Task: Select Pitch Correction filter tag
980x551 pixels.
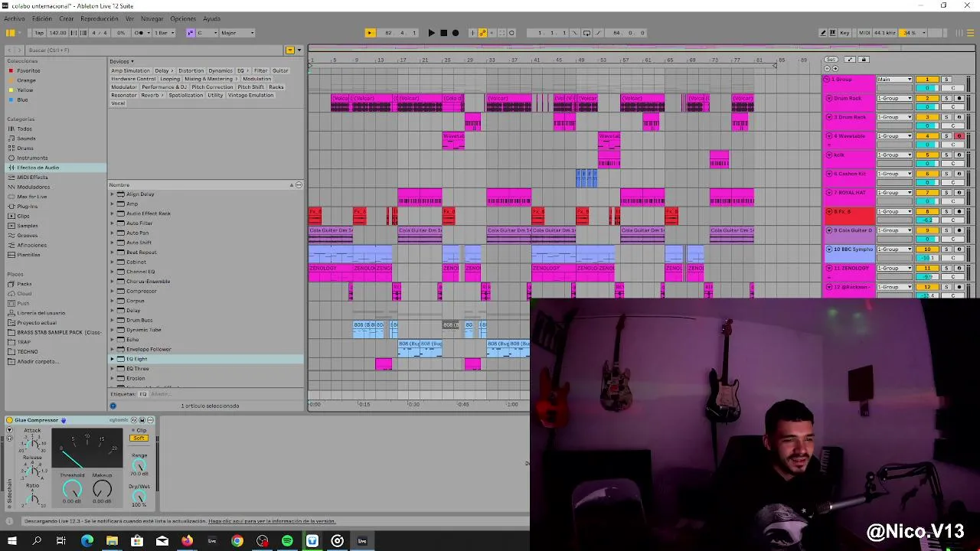Action: point(212,87)
